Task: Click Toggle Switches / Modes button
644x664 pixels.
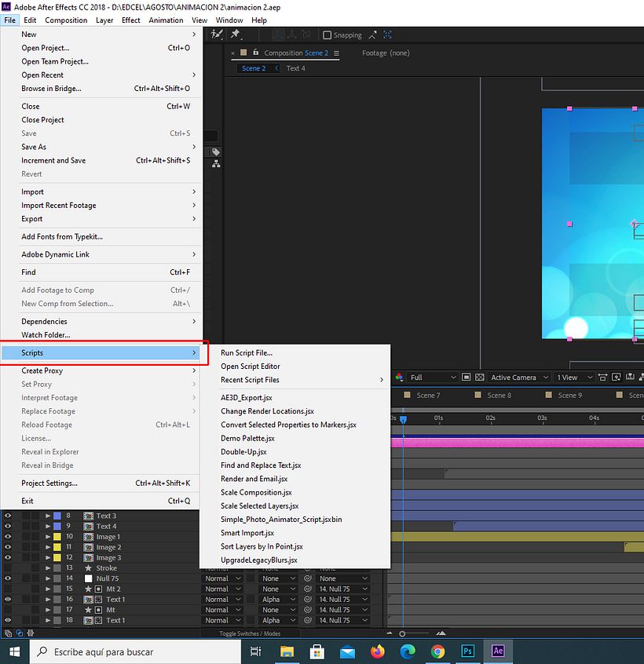Action: coord(250,633)
